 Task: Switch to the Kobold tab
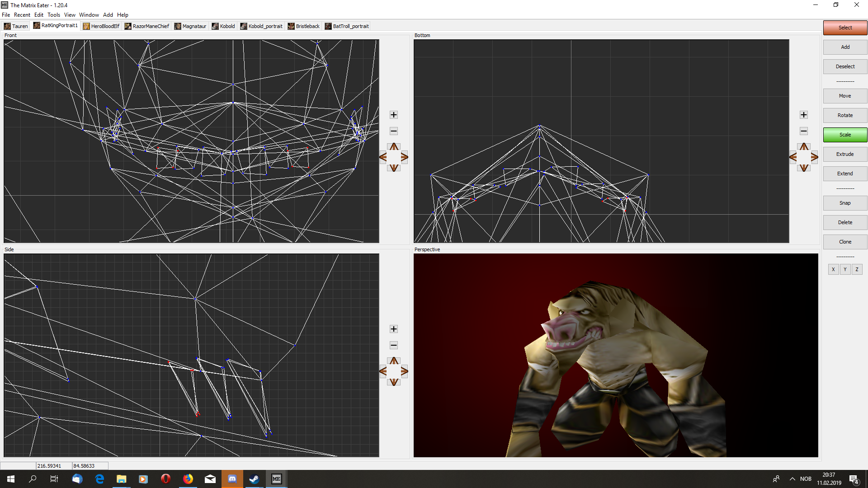point(223,26)
